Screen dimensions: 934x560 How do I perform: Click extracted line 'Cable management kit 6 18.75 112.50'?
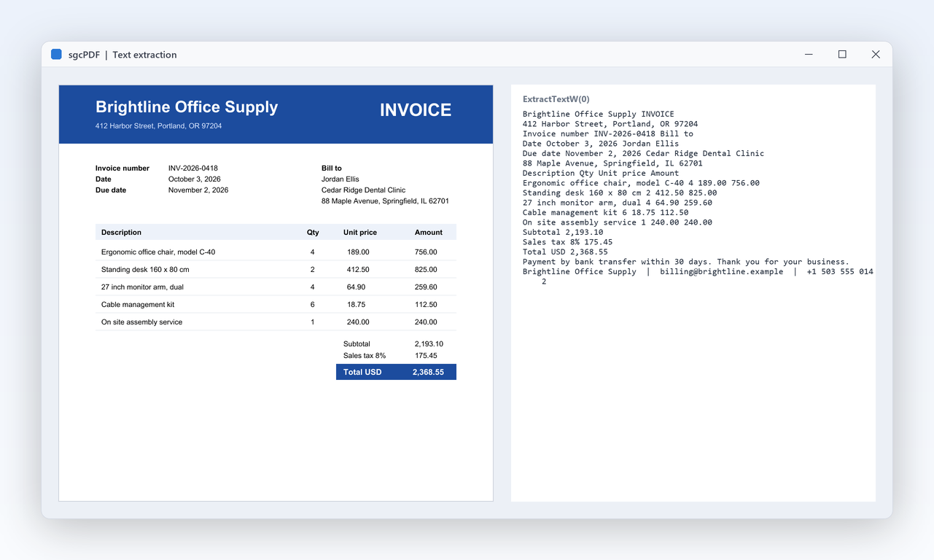(x=605, y=213)
